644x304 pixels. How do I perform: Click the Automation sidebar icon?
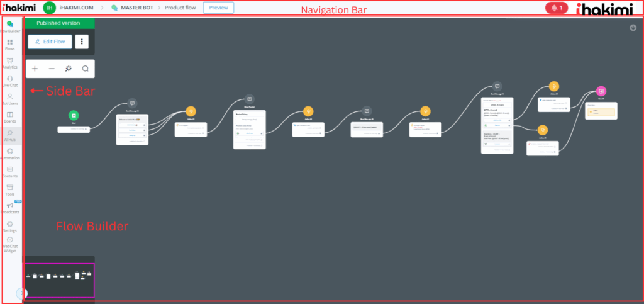tap(10, 153)
